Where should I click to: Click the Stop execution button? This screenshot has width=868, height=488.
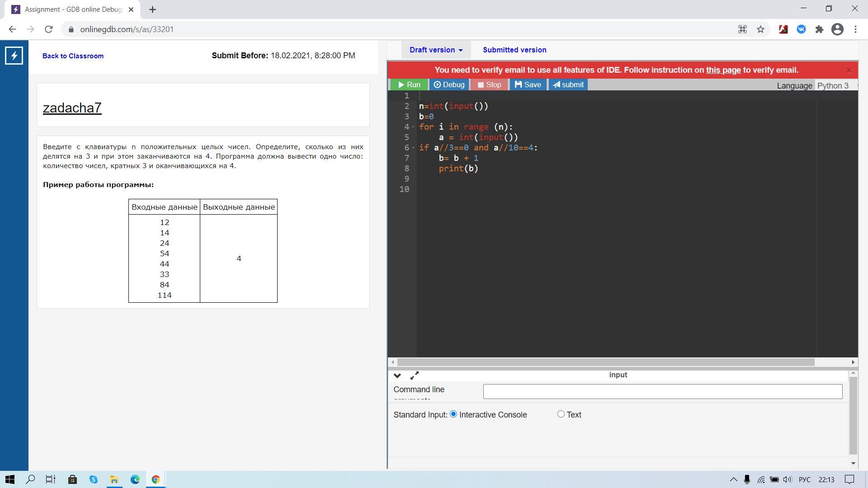pos(489,85)
